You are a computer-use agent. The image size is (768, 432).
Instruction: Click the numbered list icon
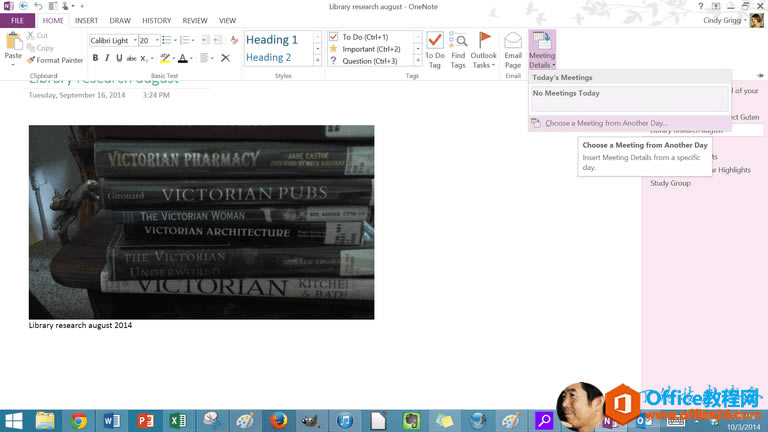[185, 40]
